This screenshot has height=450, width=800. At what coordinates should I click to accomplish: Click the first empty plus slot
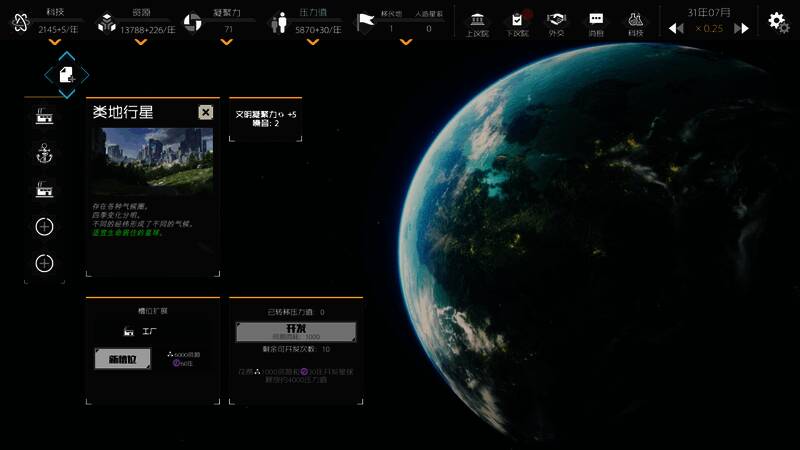(x=44, y=227)
